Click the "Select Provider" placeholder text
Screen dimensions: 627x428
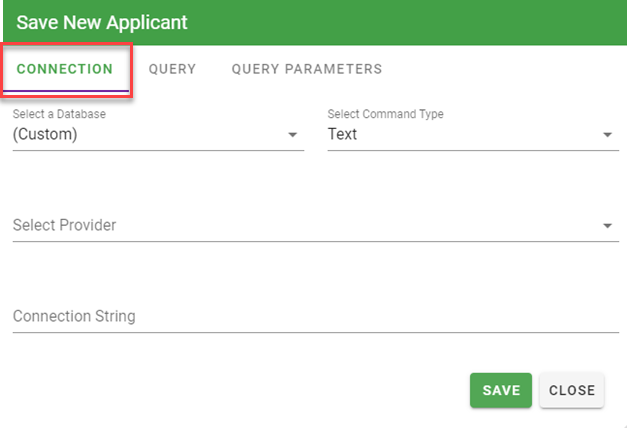pos(64,226)
